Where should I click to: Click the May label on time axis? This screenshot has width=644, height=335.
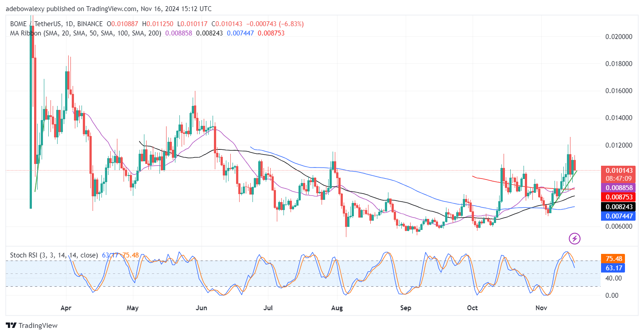click(133, 307)
